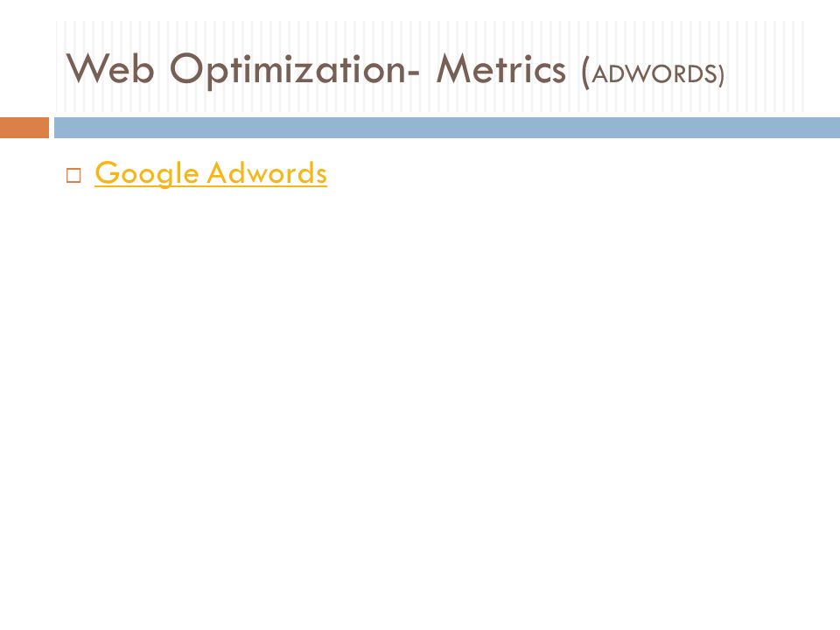Open the Google Adwords hyperlink

(x=211, y=173)
